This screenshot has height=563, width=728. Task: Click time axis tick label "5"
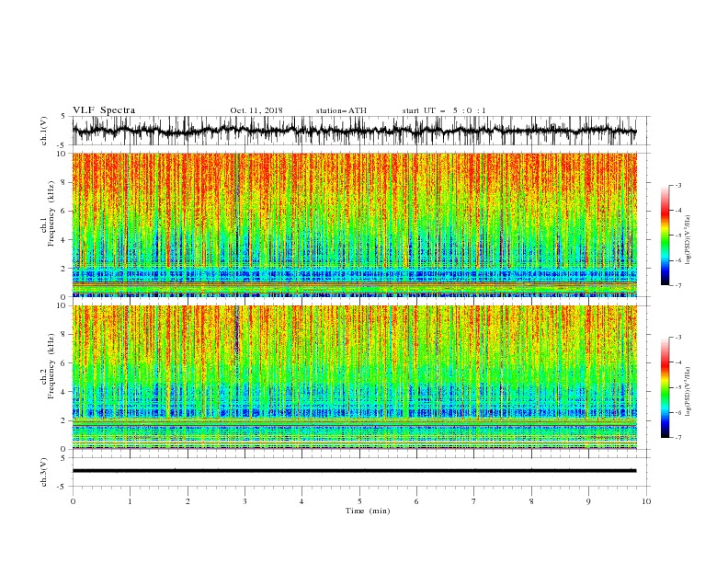[359, 501]
